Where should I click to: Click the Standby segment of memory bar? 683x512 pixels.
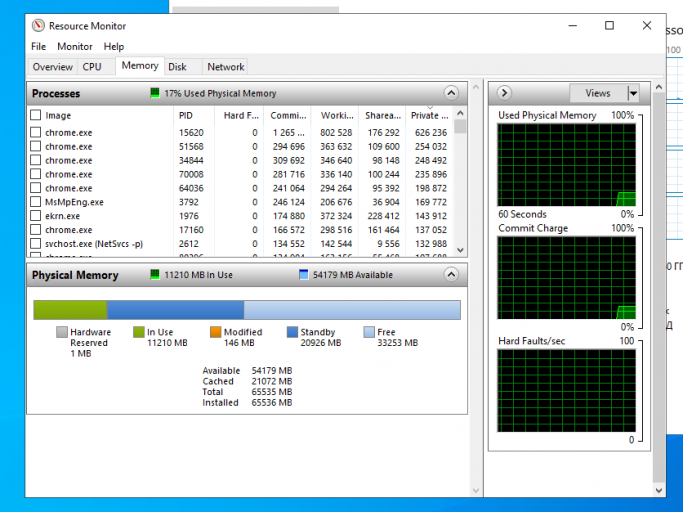click(175, 310)
